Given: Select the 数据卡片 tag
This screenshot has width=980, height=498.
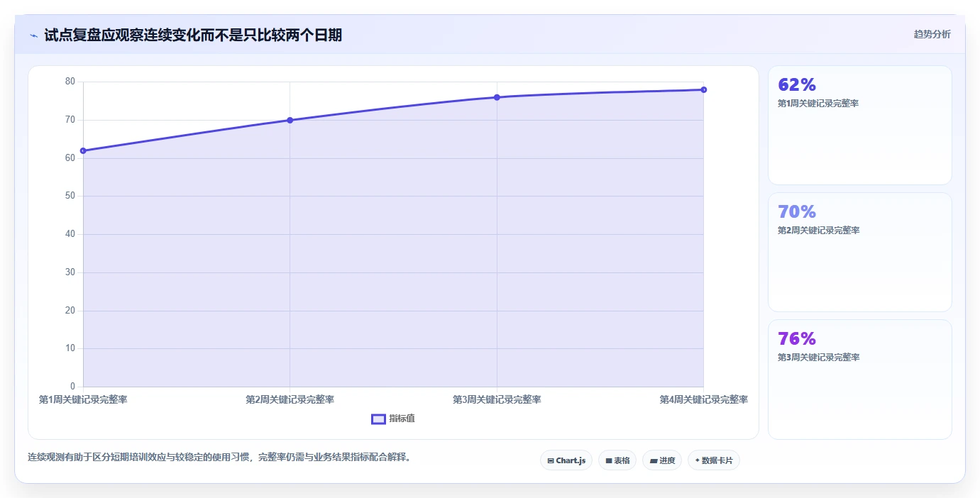Looking at the screenshot, I should 714,460.
